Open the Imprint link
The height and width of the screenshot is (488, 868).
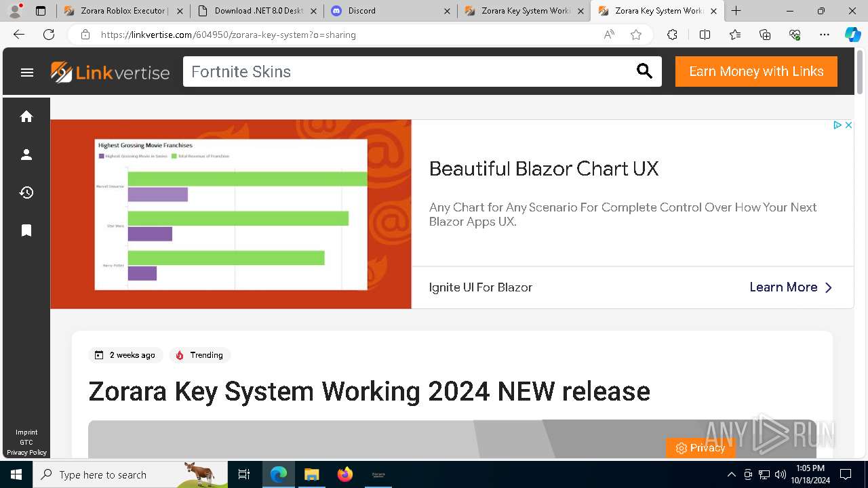coord(26,432)
